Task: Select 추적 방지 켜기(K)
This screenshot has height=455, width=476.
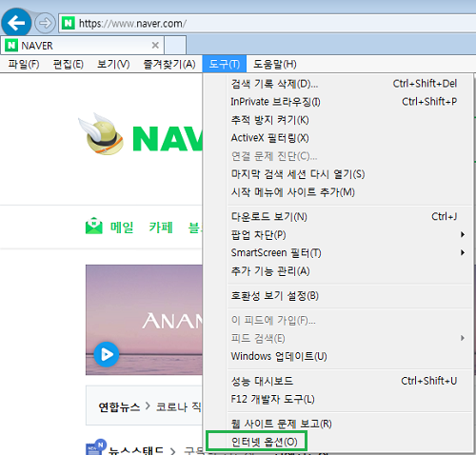Action: click(x=338, y=120)
